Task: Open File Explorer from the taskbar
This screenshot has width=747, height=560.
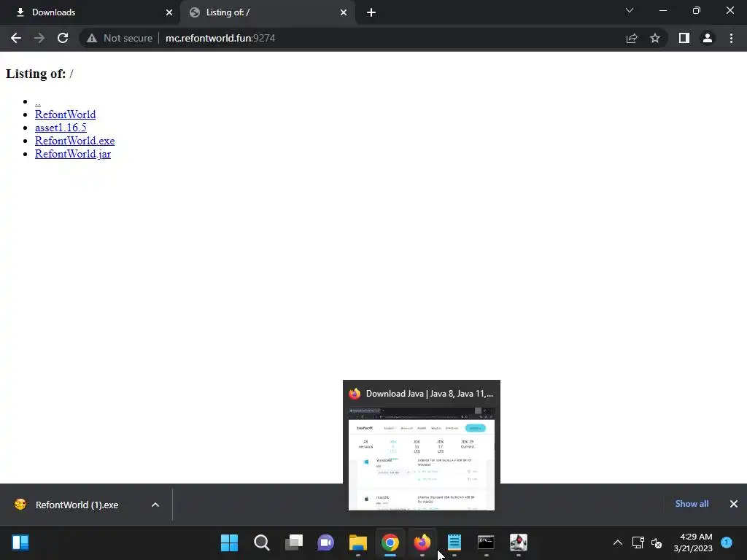Action: pos(357,542)
